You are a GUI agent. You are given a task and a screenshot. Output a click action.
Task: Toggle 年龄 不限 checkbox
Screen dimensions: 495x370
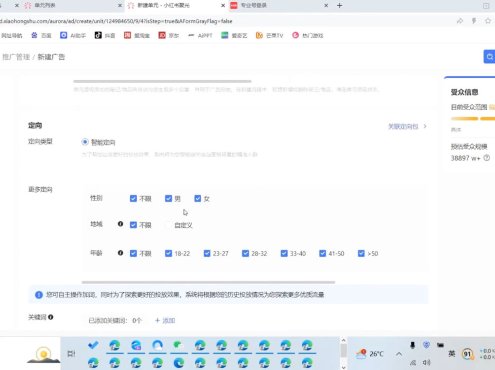click(x=133, y=253)
